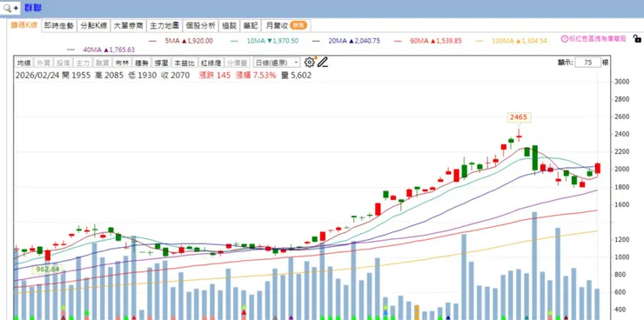The width and height of the screenshot is (644, 320).
Task: Click the 962.64 low price label
Action: pyautogui.click(x=48, y=269)
